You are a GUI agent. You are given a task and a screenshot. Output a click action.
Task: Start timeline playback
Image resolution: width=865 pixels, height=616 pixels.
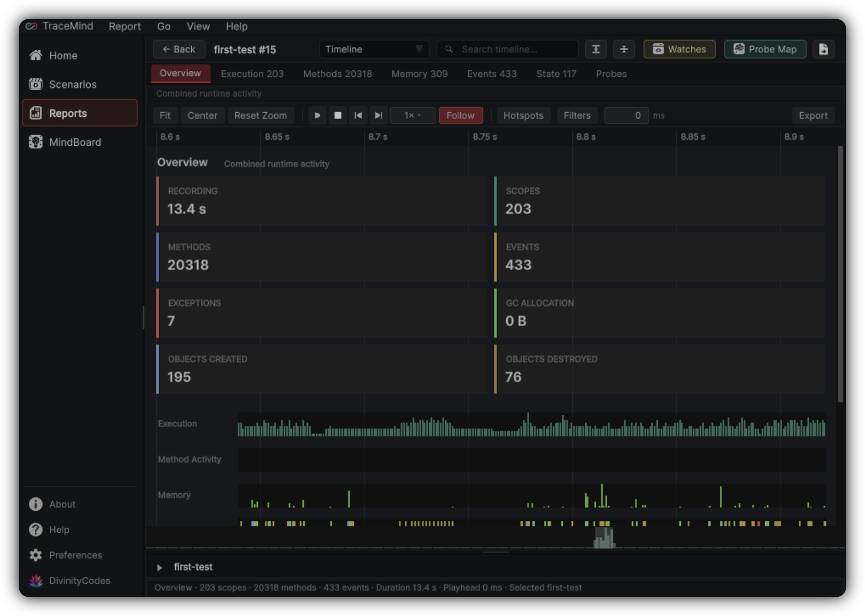pos(317,115)
